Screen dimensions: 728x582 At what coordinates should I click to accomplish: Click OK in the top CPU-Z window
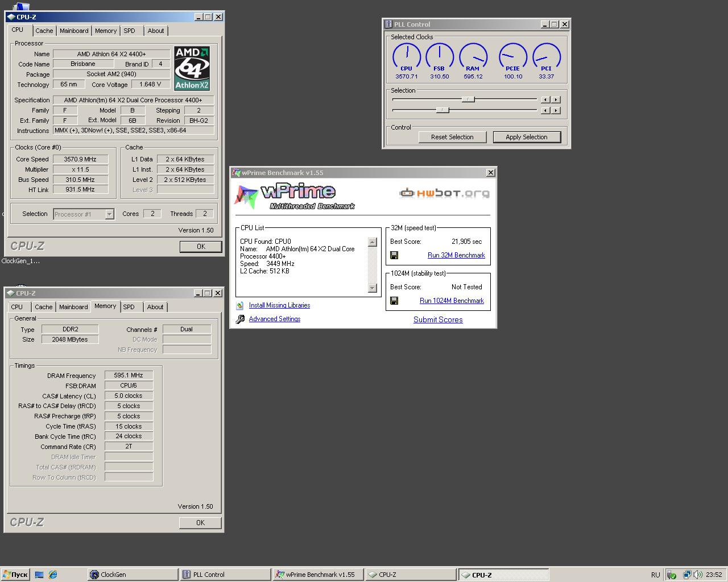[201, 247]
